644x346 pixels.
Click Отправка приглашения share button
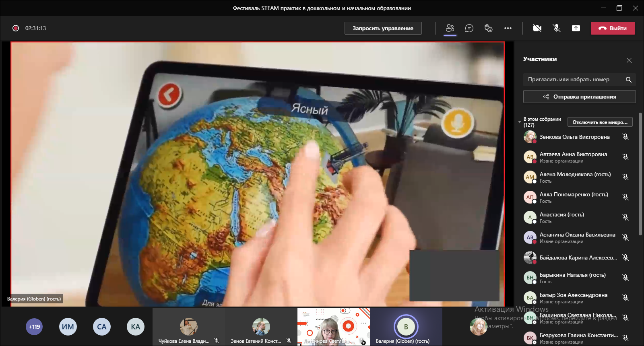[579, 97]
